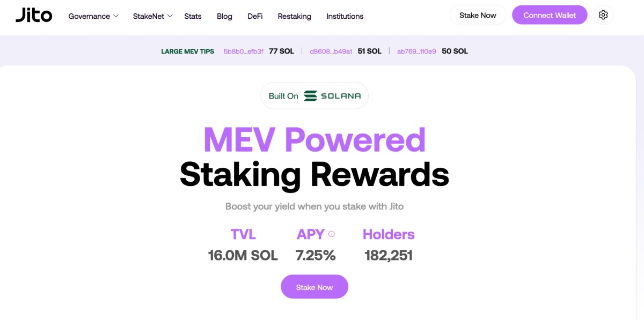This screenshot has width=644, height=320.
Task: Open MEV tip address d8608...b49a1
Action: (331, 51)
